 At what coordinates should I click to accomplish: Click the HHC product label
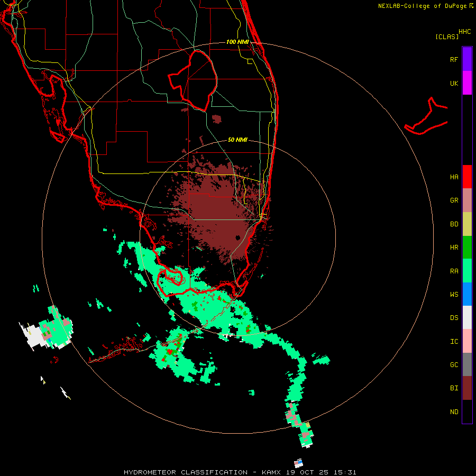tap(464, 32)
